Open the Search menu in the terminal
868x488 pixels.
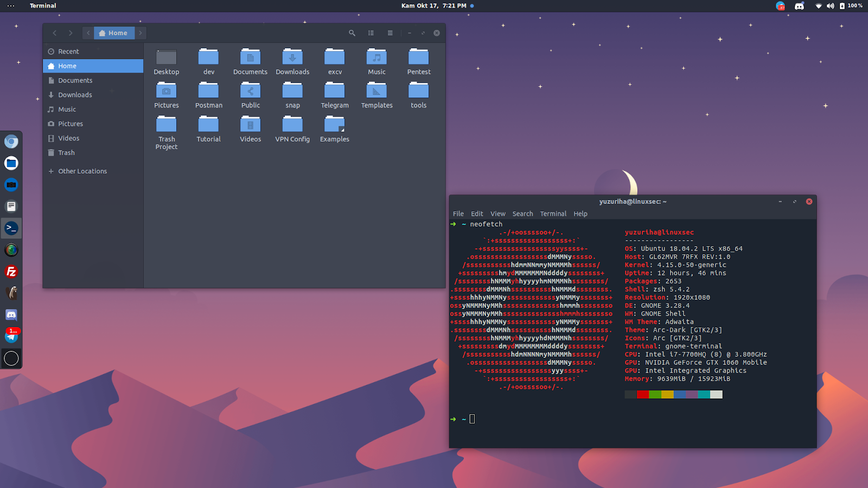522,214
